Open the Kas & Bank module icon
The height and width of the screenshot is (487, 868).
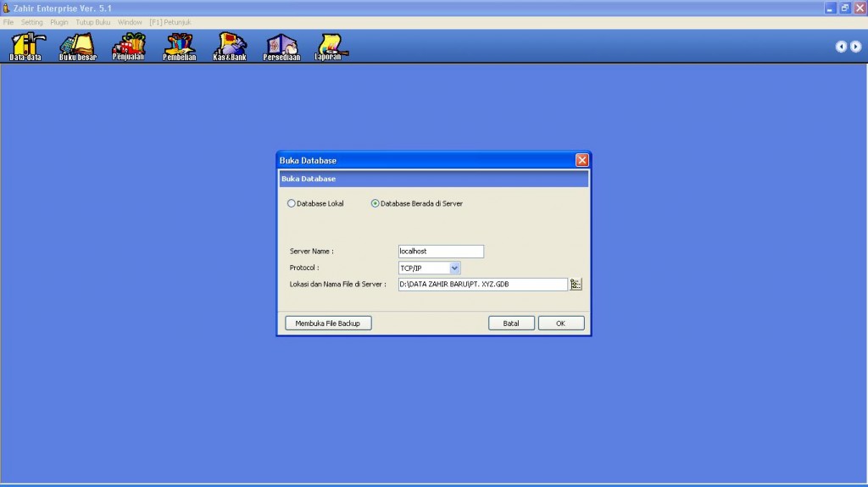click(x=229, y=46)
